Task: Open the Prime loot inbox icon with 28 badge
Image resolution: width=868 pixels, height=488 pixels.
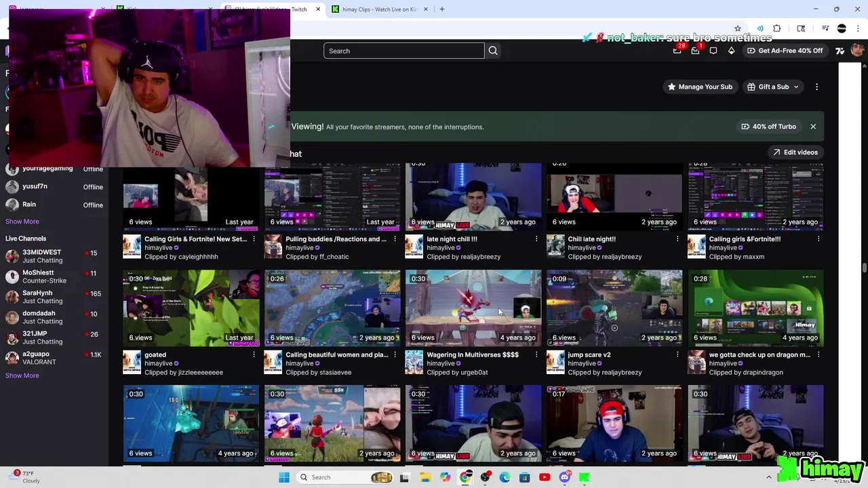Action: [x=677, y=51]
